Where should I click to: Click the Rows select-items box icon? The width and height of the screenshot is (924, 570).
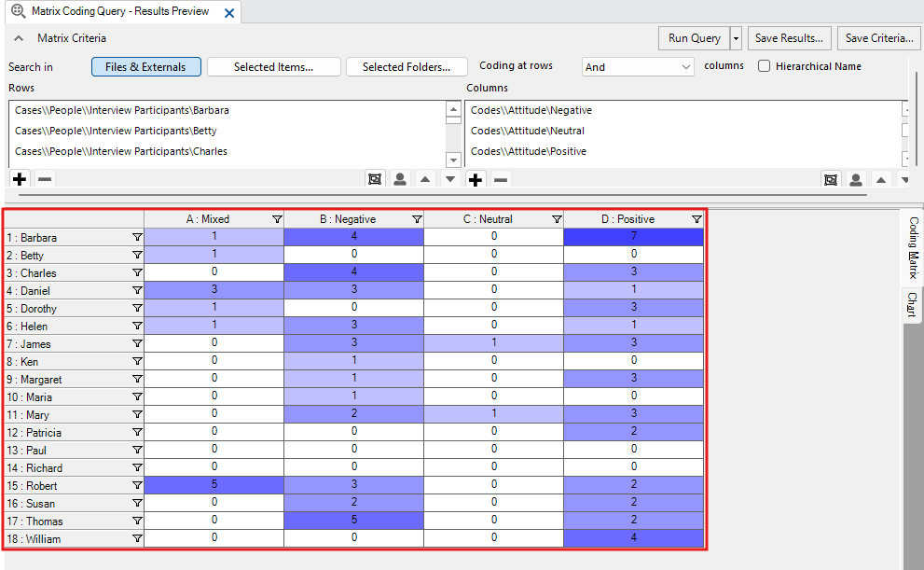point(374,178)
